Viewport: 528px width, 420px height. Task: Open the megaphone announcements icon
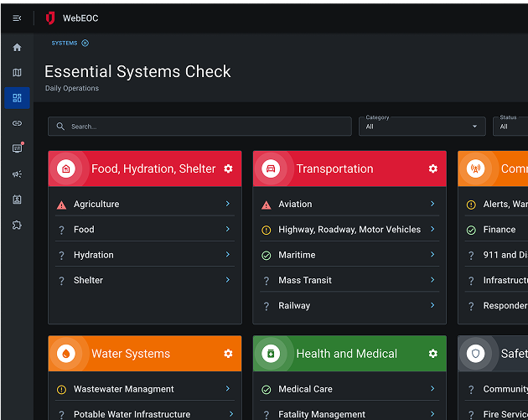coord(17,174)
